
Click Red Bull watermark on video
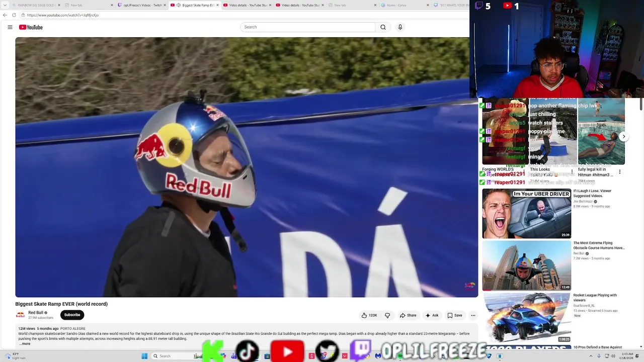[469, 286]
